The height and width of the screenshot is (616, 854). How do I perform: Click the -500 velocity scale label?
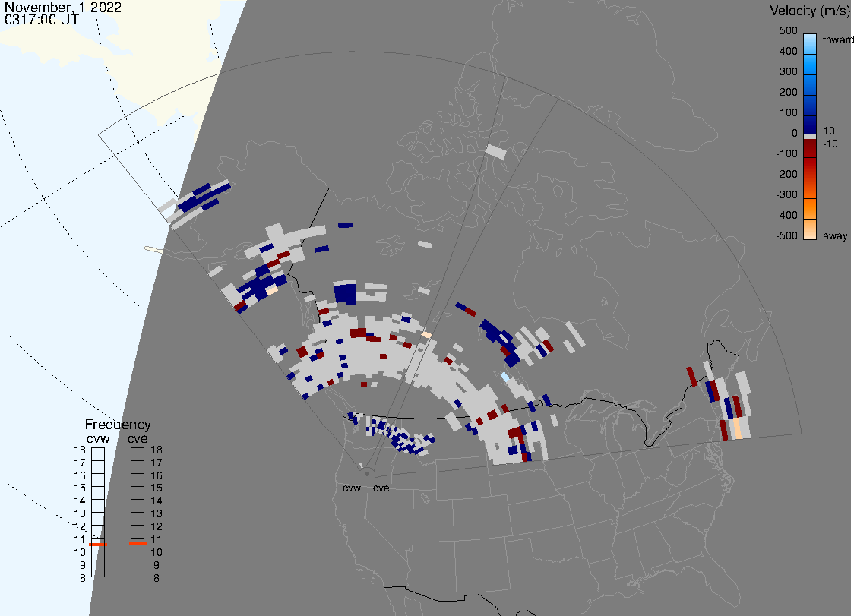point(786,235)
